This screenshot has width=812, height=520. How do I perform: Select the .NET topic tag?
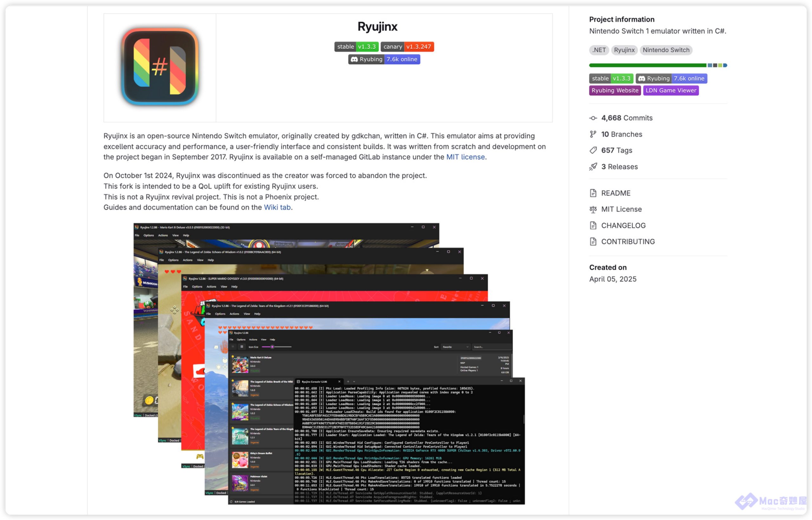coord(599,50)
